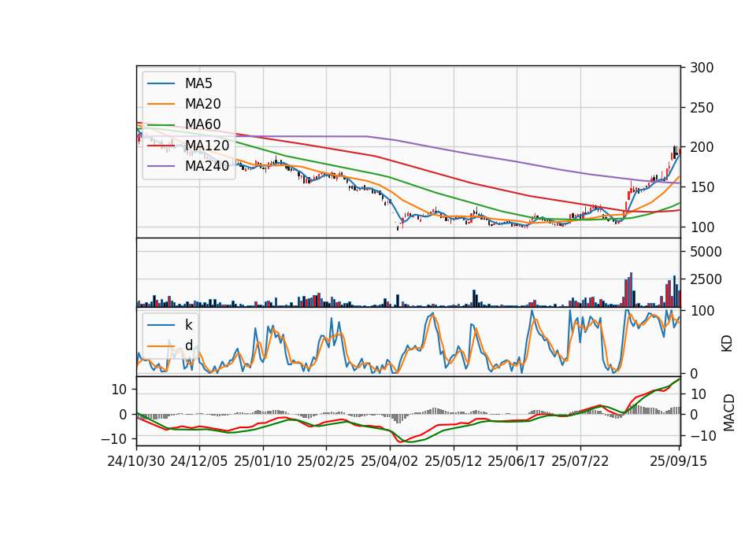Click the 25/06/17 date label
The height and width of the screenshot is (543, 756).
517,461
